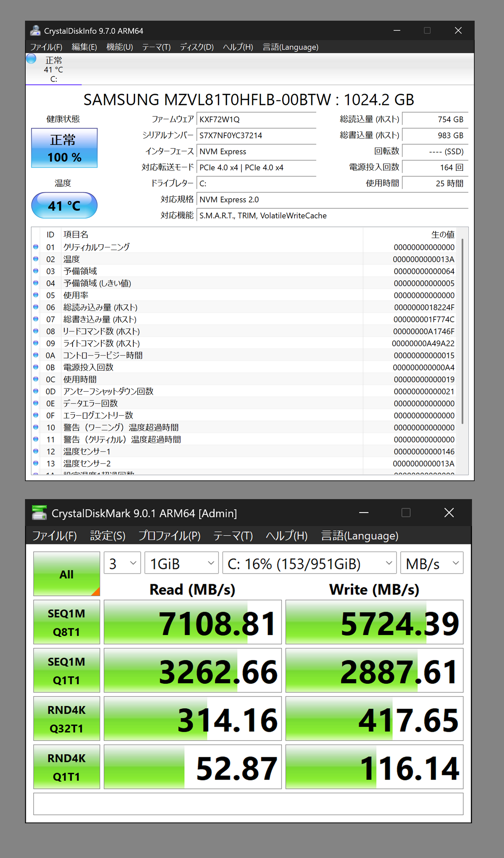The image size is (504, 858).
Task: Open the drive selector C: 16% dropdown
Action: click(x=309, y=564)
